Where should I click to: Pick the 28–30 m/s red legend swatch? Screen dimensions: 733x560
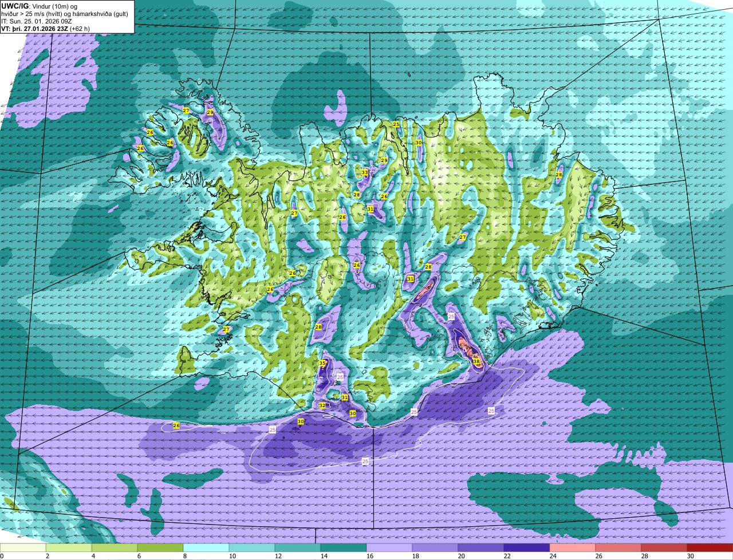(664, 548)
